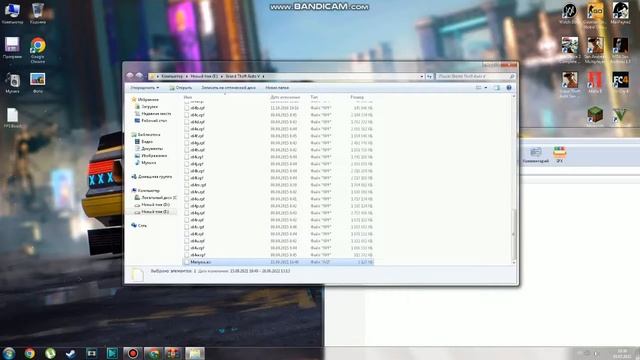Sort by the Тип column header
The height and width of the screenshot is (360, 640).
(x=314, y=97)
